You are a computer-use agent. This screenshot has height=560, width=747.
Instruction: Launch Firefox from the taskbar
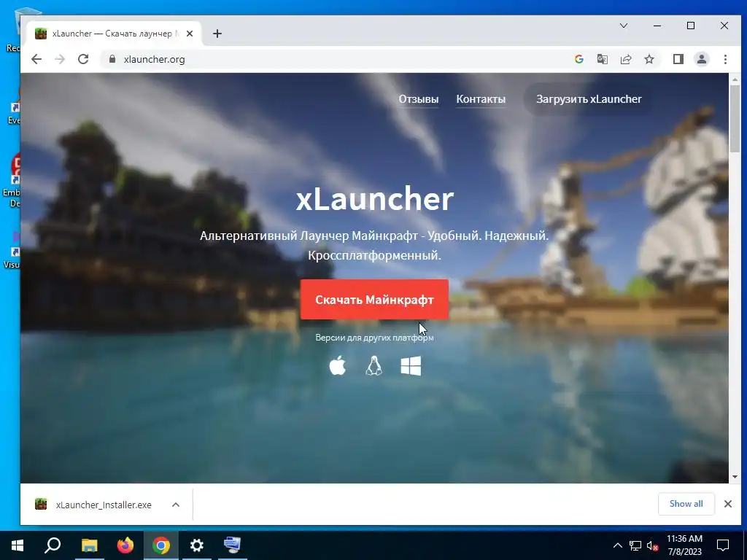pyautogui.click(x=125, y=545)
